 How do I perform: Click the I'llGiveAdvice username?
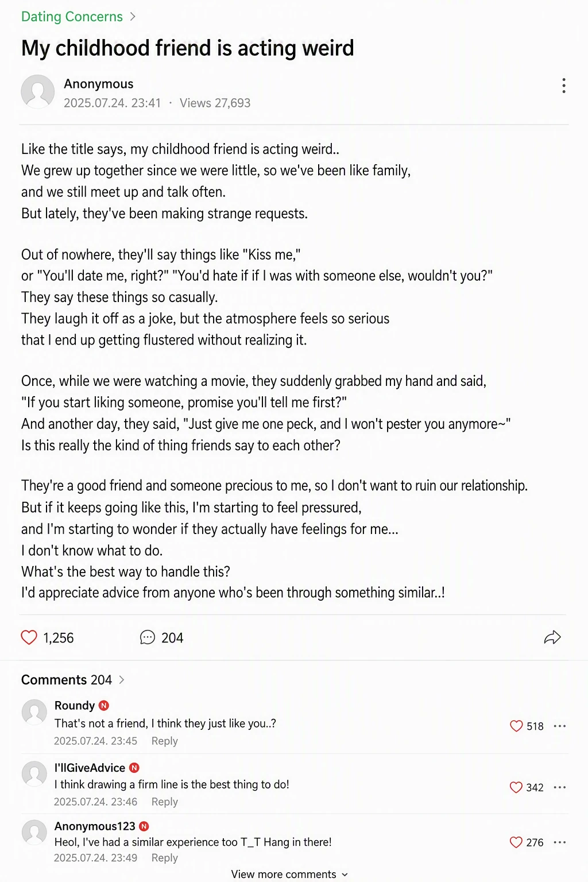[90, 768]
